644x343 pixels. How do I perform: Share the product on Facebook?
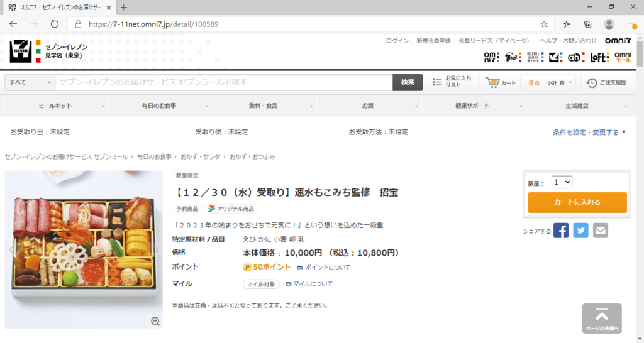560,231
